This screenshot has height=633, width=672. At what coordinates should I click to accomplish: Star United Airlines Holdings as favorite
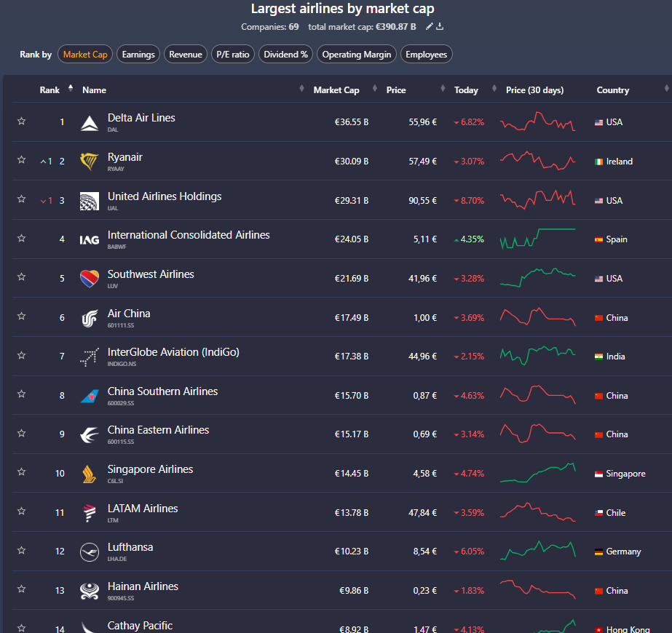point(21,199)
